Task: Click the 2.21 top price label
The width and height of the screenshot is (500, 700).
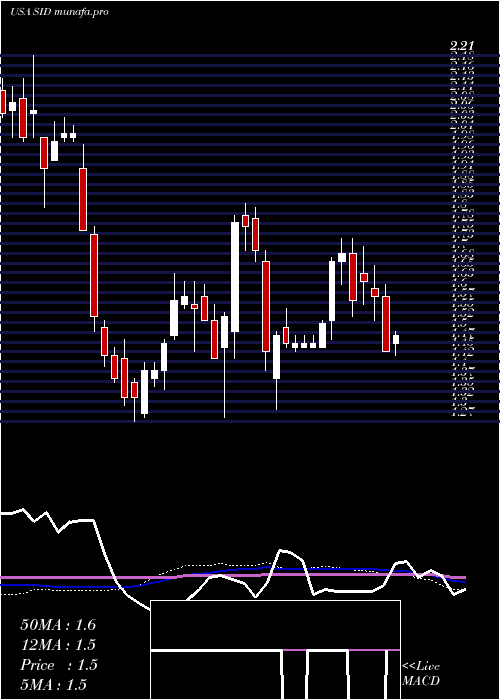Action: 462,46
